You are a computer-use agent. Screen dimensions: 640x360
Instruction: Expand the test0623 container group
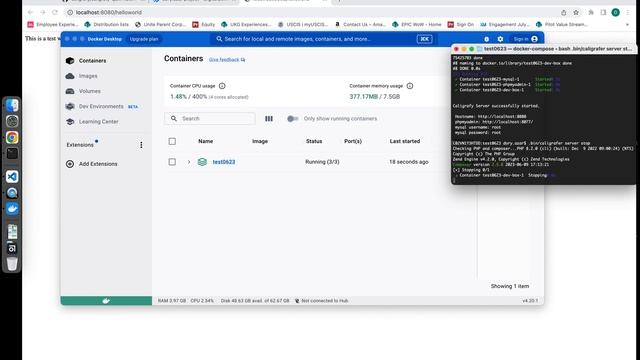(189, 162)
